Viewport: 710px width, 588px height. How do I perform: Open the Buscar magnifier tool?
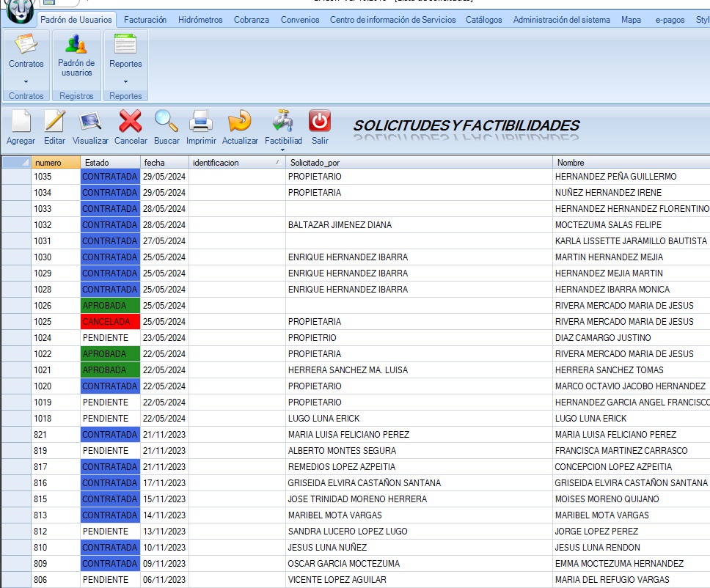(x=166, y=122)
